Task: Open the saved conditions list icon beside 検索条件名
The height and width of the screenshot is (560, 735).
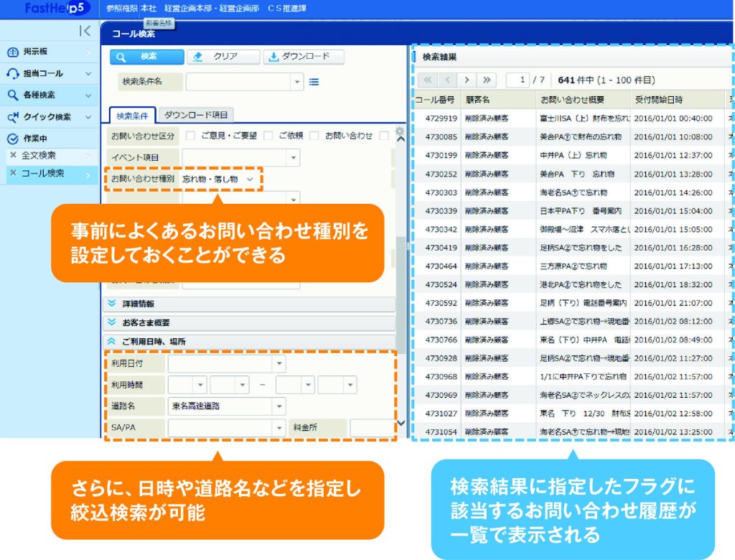Action: [314, 82]
